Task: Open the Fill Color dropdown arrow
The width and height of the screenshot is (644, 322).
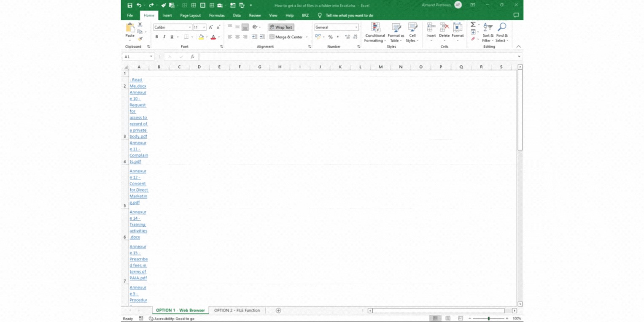Action: click(206, 37)
